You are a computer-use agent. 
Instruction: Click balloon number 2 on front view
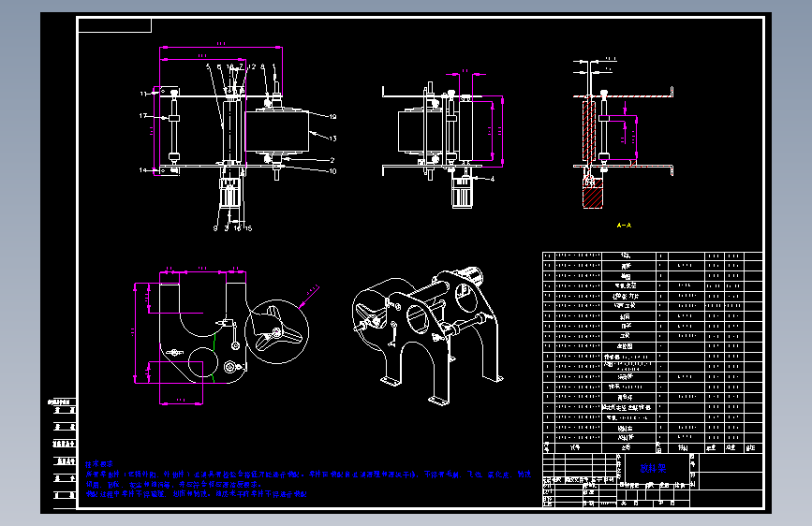click(x=332, y=160)
